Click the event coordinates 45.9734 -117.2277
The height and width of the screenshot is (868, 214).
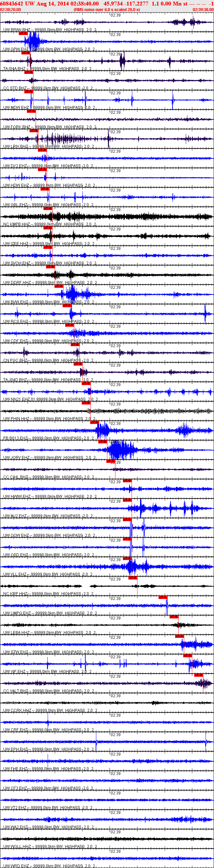[x=126, y=3]
